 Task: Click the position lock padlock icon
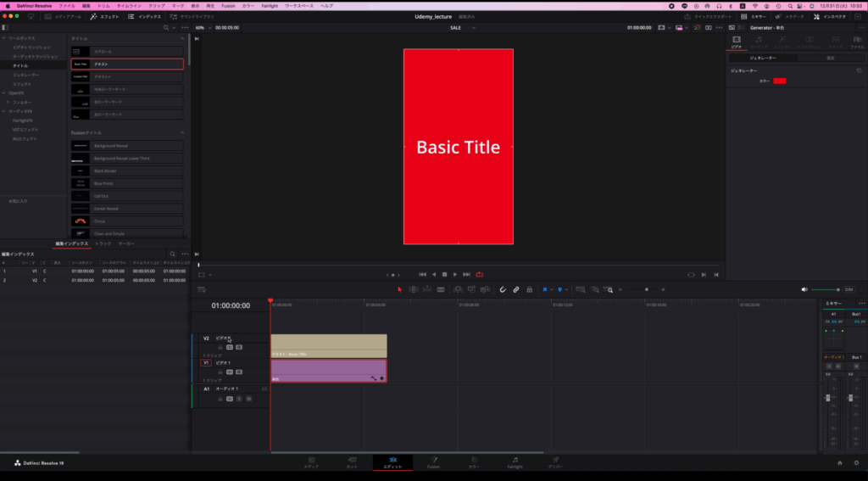click(x=529, y=289)
